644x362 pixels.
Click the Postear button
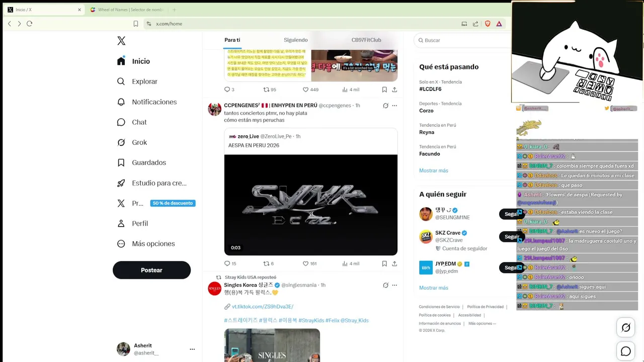pyautogui.click(x=151, y=270)
